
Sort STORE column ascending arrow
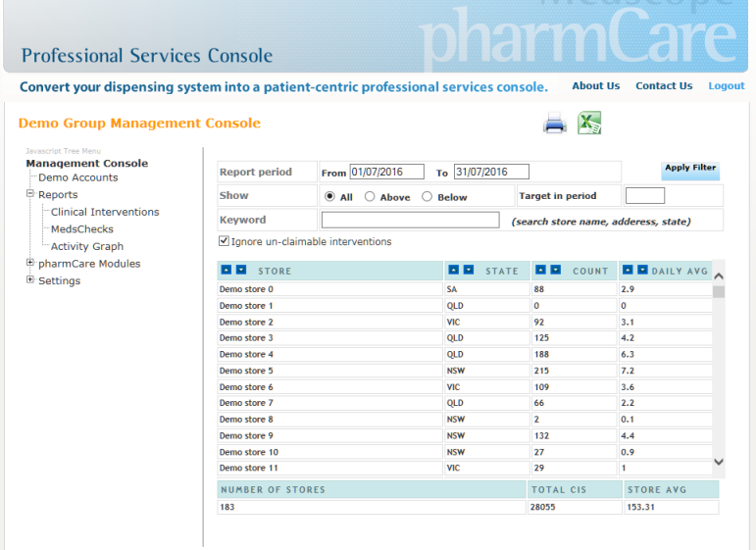[x=227, y=270]
